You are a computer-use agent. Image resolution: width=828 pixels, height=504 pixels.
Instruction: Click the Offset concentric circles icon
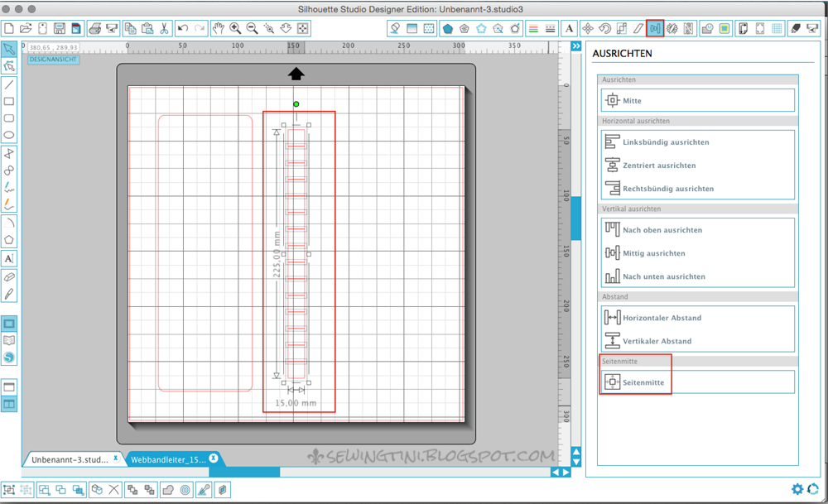click(x=185, y=490)
